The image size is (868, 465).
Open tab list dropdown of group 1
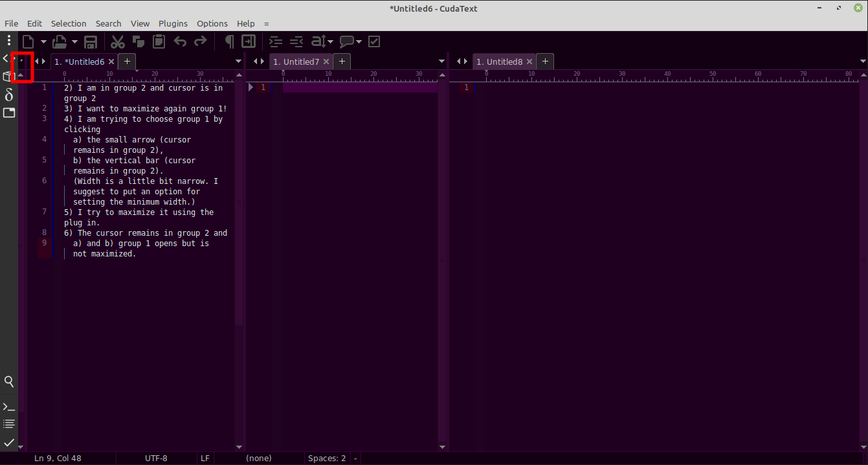(x=238, y=62)
